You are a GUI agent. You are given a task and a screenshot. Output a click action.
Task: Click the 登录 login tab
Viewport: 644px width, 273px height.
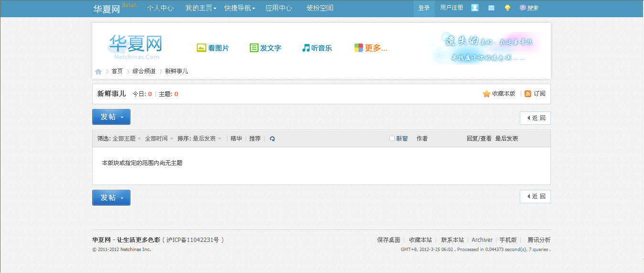click(x=424, y=8)
